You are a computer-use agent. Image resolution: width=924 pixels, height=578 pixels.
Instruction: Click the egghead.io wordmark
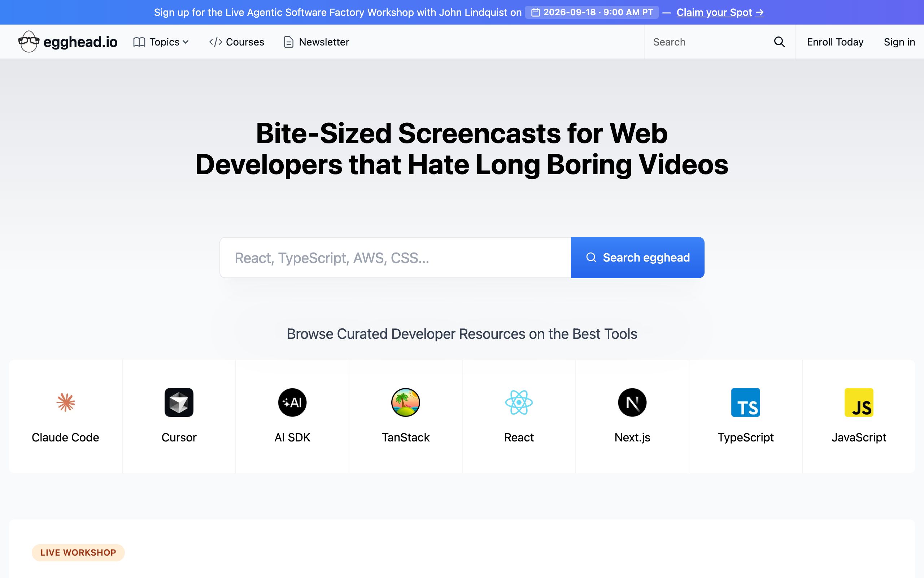[80, 42]
